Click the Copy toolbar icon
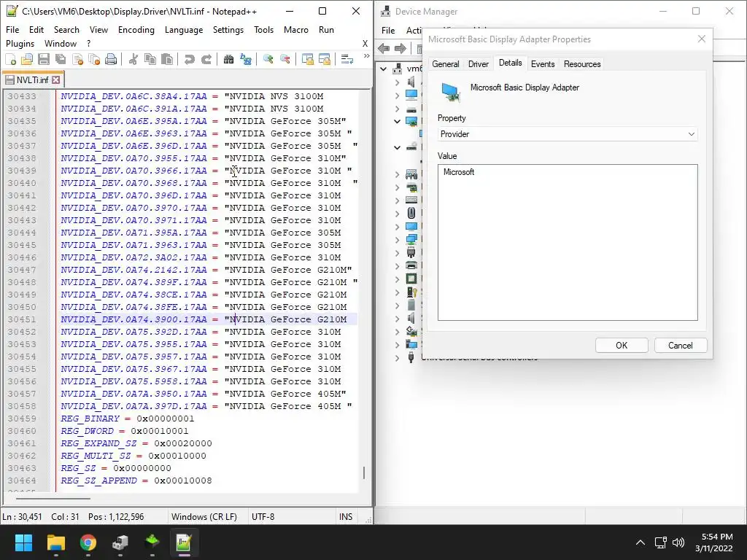This screenshot has width=747, height=560. coord(150,60)
